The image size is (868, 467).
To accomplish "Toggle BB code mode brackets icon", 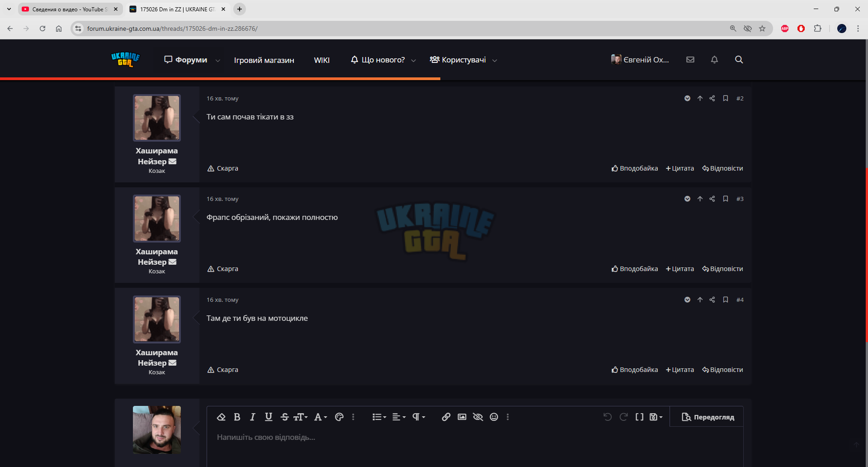I will 639,417.
